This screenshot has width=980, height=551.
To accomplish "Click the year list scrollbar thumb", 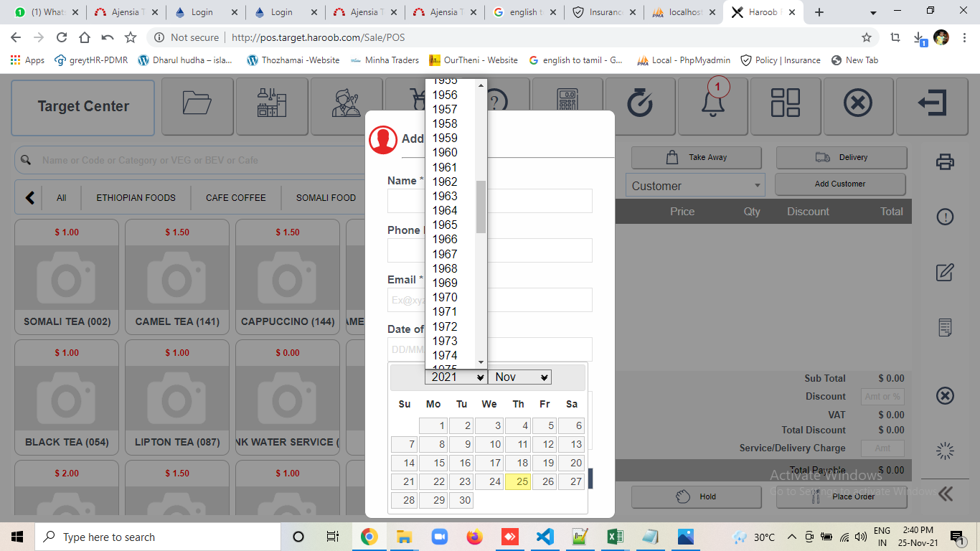I will [481, 207].
